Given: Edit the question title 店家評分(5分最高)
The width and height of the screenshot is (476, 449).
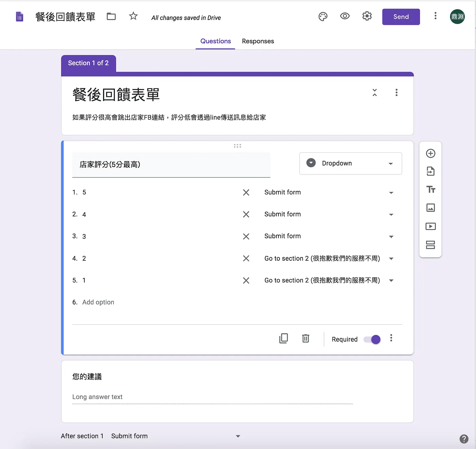Looking at the screenshot, I should tap(171, 165).
